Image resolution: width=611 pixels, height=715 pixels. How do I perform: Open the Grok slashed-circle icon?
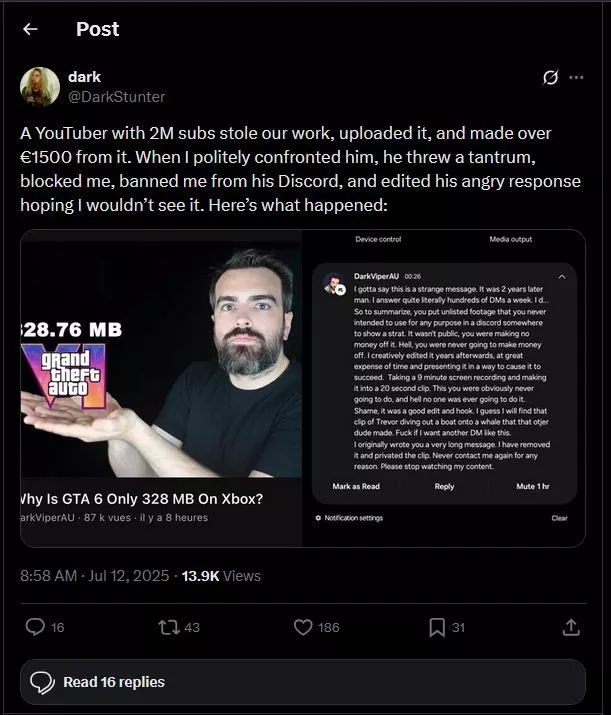[550, 78]
